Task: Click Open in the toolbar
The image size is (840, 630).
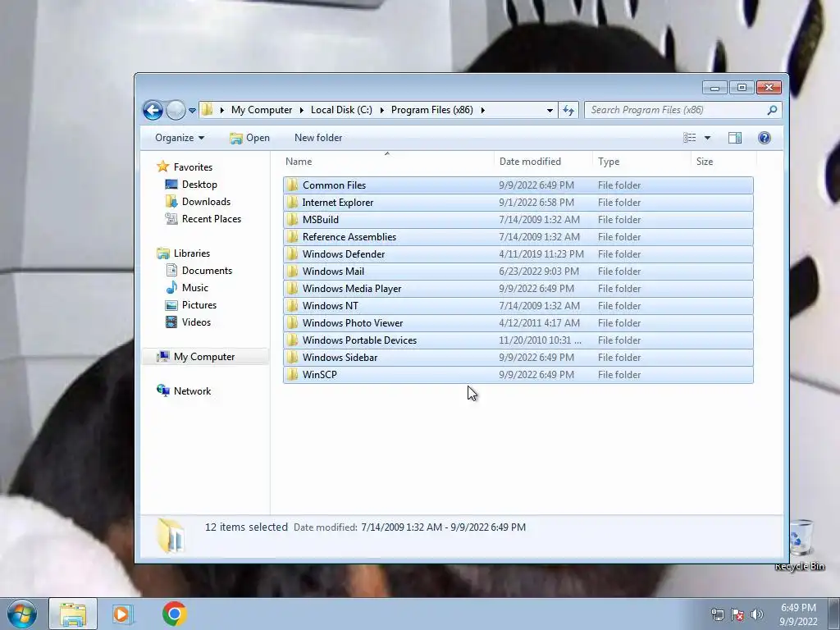Action: 249,138
